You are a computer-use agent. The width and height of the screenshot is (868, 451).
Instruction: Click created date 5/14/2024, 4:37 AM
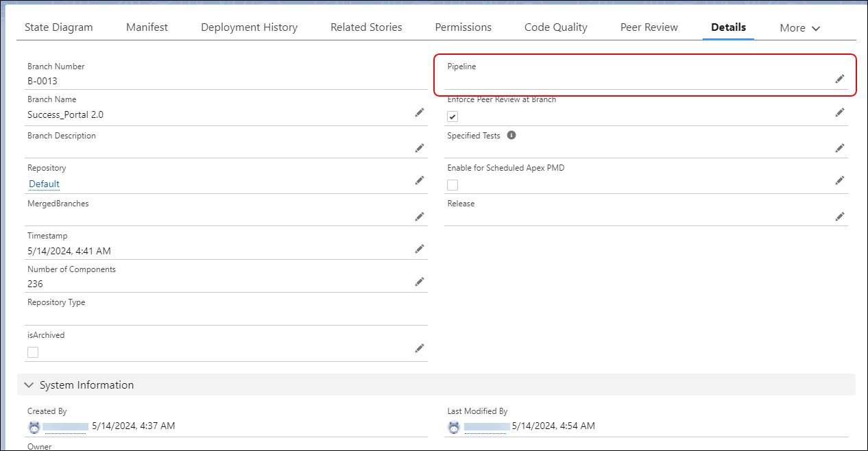click(x=133, y=426)
